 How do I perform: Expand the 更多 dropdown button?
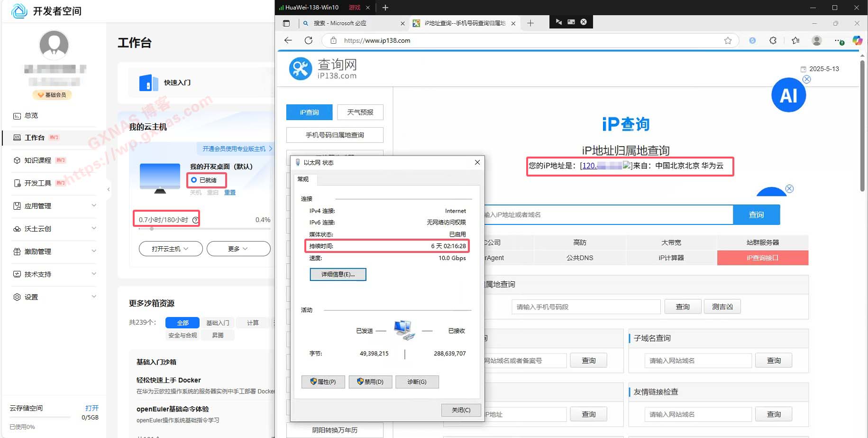click(238, 249)
